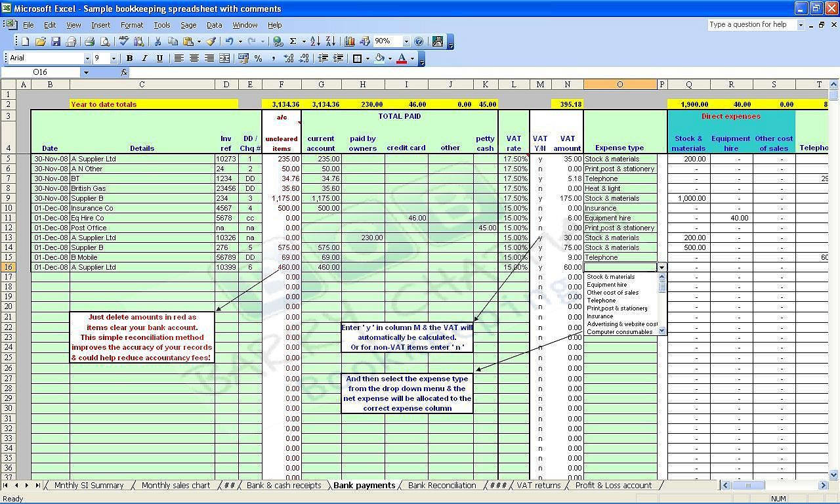Open the Print Preview icon

[x=106, y=41]
